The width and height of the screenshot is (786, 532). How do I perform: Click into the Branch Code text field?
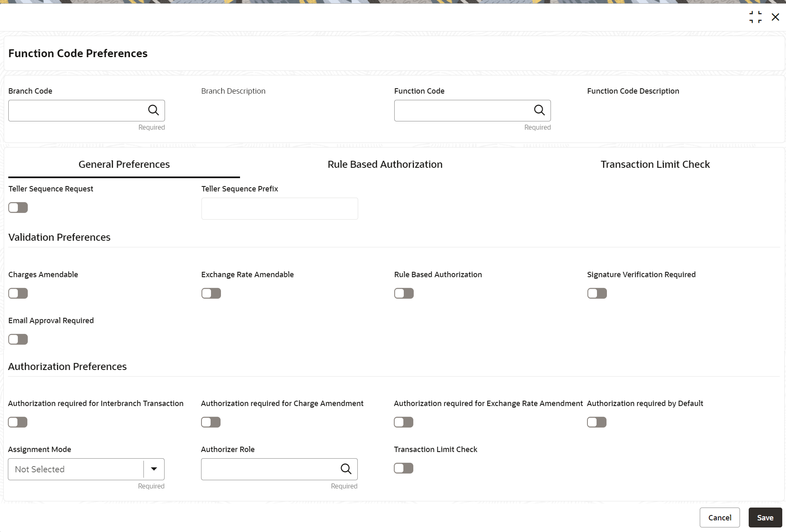click(77, 111)
